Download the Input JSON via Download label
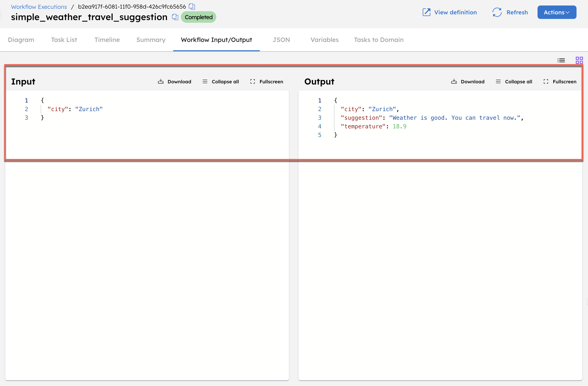 pyautogui.click(x=179, y=82)
